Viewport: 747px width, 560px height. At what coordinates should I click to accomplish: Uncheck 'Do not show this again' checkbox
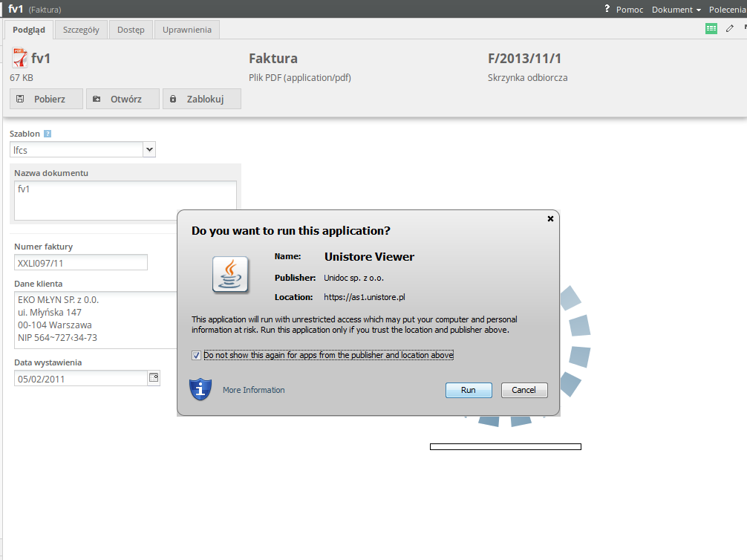(x=196, y=355)
